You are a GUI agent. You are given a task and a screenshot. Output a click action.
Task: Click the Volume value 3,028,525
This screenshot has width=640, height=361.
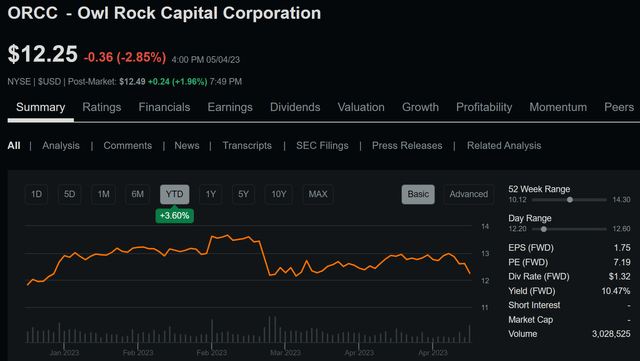(x=611, y=334)
